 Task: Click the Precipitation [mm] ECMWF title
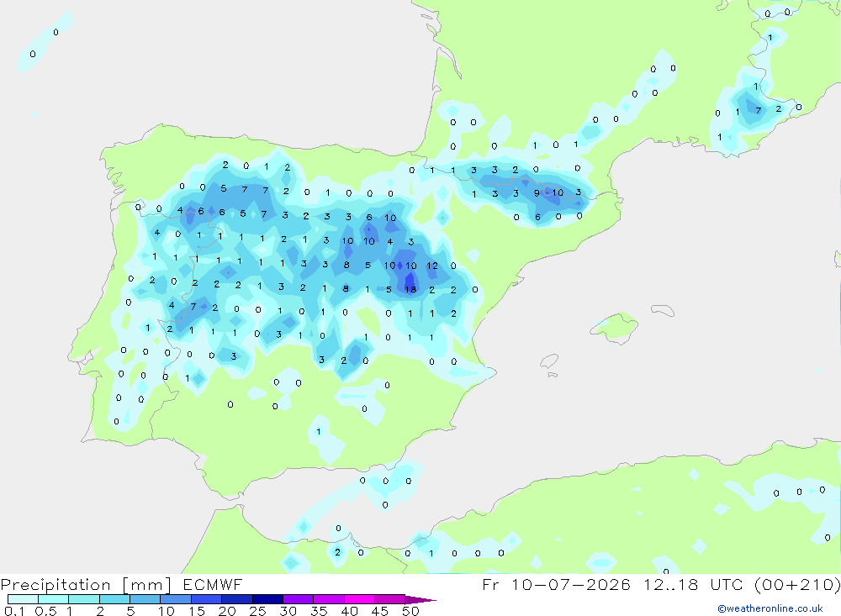click(x=122, y=584)
